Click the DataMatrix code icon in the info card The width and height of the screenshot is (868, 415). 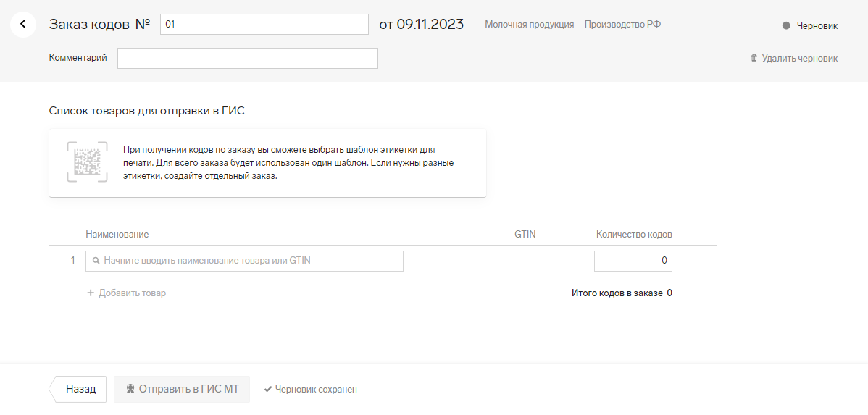click(87, 162)
